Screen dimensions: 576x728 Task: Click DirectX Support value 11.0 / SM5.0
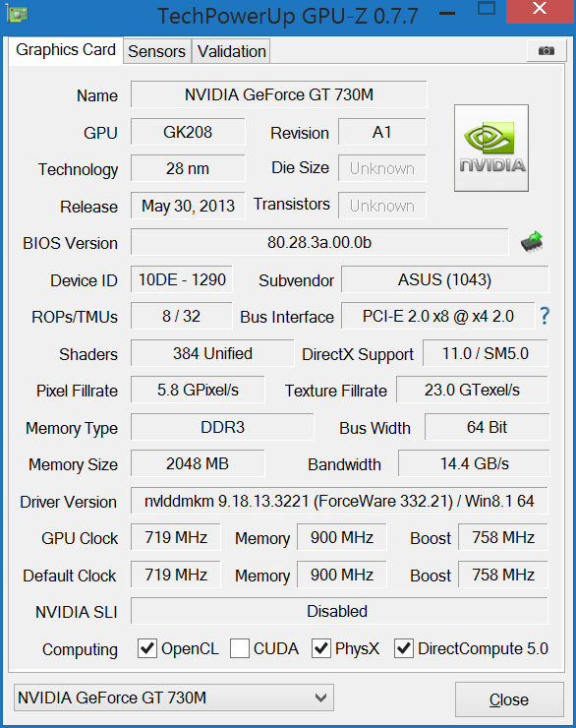486,353
